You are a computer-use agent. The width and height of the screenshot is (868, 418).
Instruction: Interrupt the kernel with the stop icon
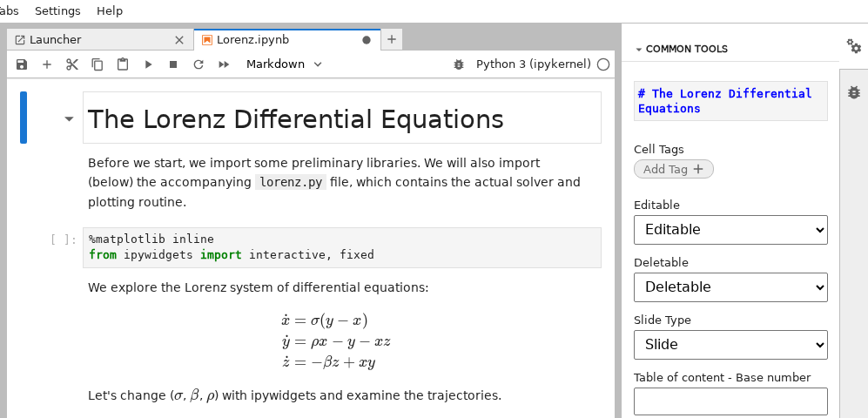click(x=173, y=64)
